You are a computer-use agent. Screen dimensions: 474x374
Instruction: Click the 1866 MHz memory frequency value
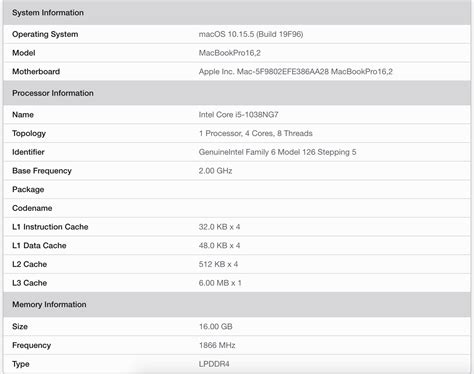click(x=217, y=345)
